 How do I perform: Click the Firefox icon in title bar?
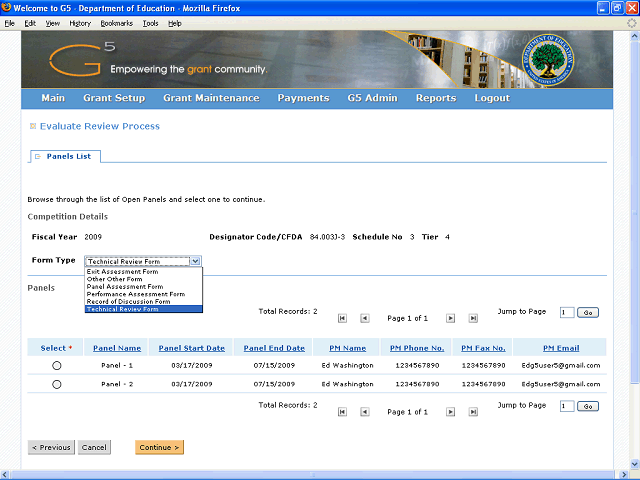[x=6, y=8]
